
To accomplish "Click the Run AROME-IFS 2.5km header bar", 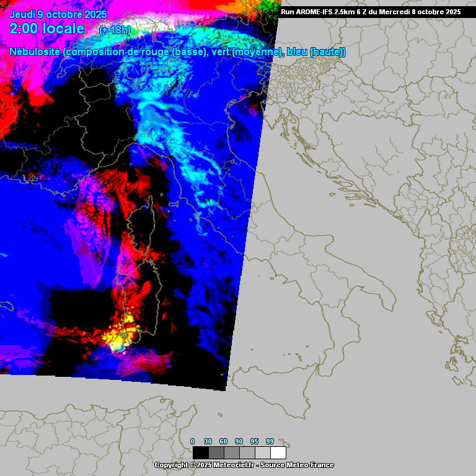I will [370, 12].
